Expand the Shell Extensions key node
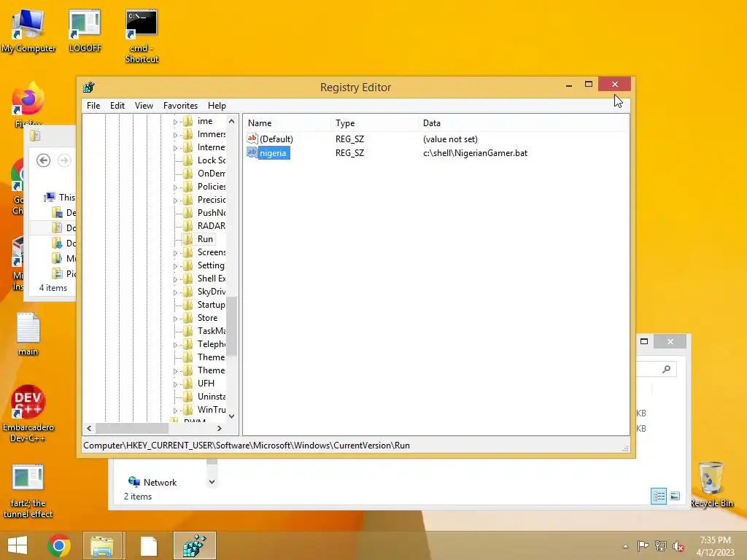747x560 pixels. (x=175, y=279)
